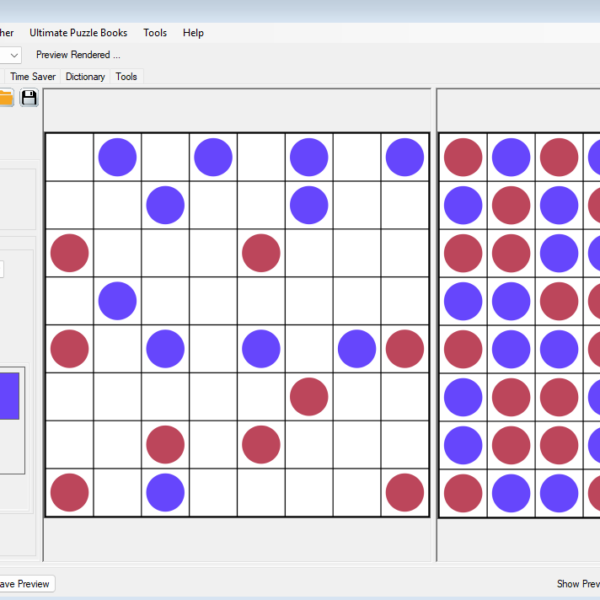
Task: Click the red circle in bottom-left cell, solution grid
Action: coord(463,492)
